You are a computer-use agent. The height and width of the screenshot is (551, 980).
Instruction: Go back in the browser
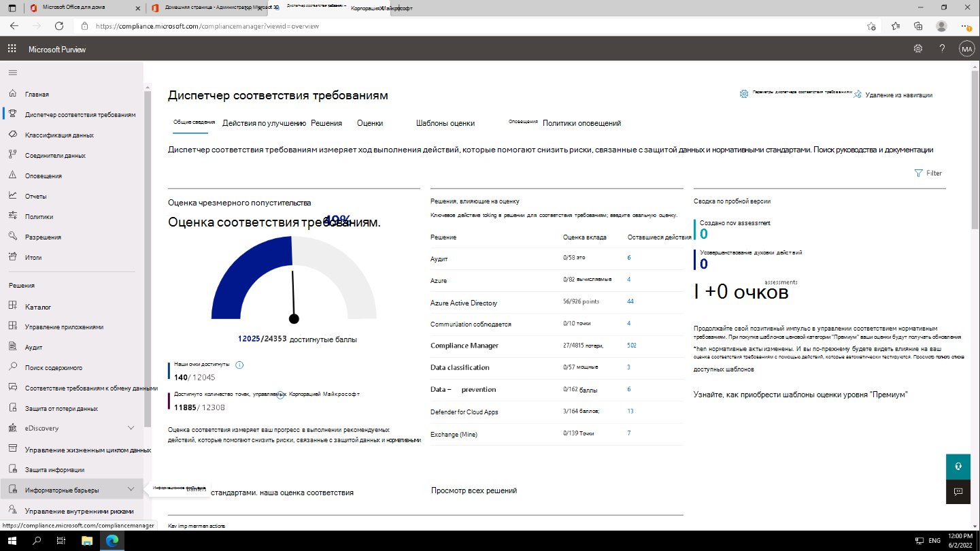click(x=14, y=26)
